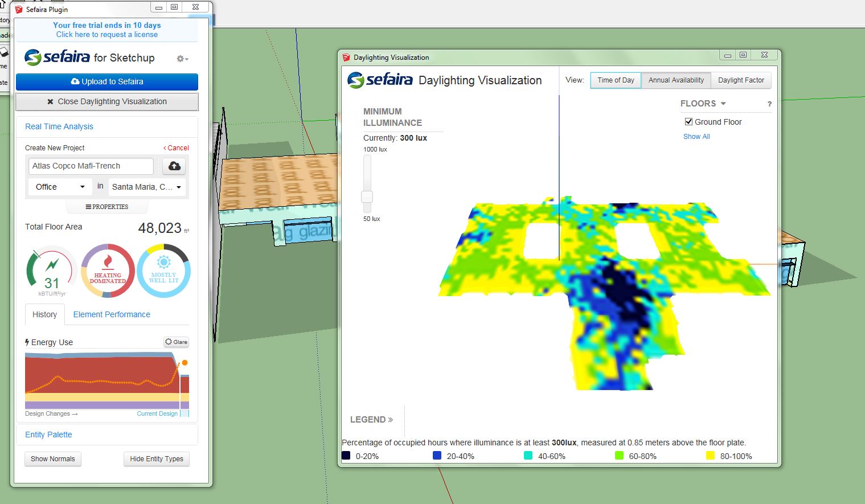Open the floors help question mark
The width and height of the screenshot is (865, 504).
pyautogui.click(x=769, y=104)
